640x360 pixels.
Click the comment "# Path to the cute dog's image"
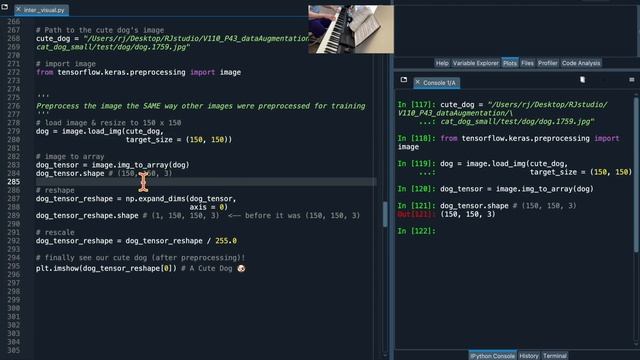pos(100,30)
